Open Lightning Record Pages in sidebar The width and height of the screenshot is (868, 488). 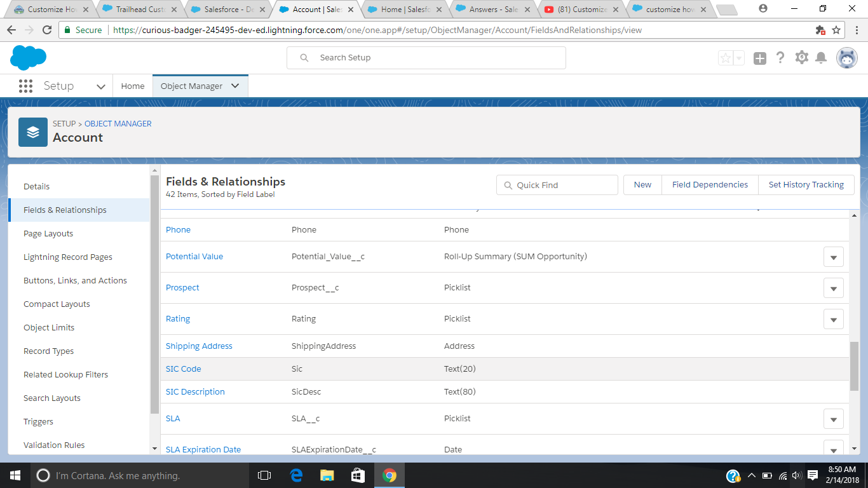point(68,257)
